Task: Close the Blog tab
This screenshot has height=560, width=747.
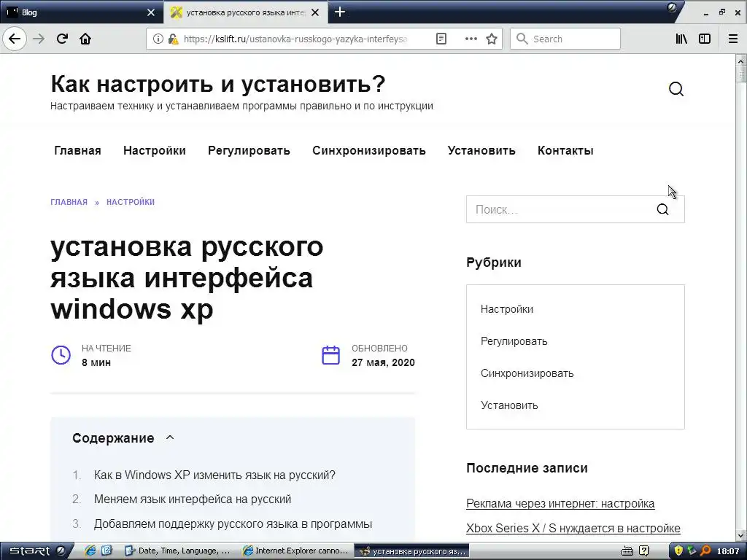Action: tap(151, 12)
